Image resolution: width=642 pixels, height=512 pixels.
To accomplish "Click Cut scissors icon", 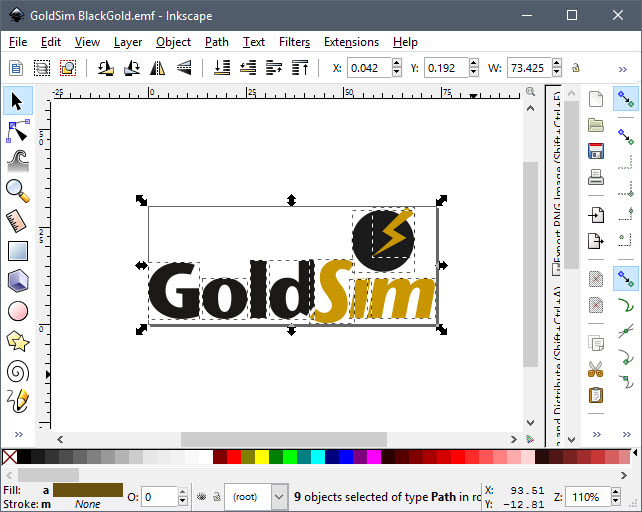I will point(596,369).
